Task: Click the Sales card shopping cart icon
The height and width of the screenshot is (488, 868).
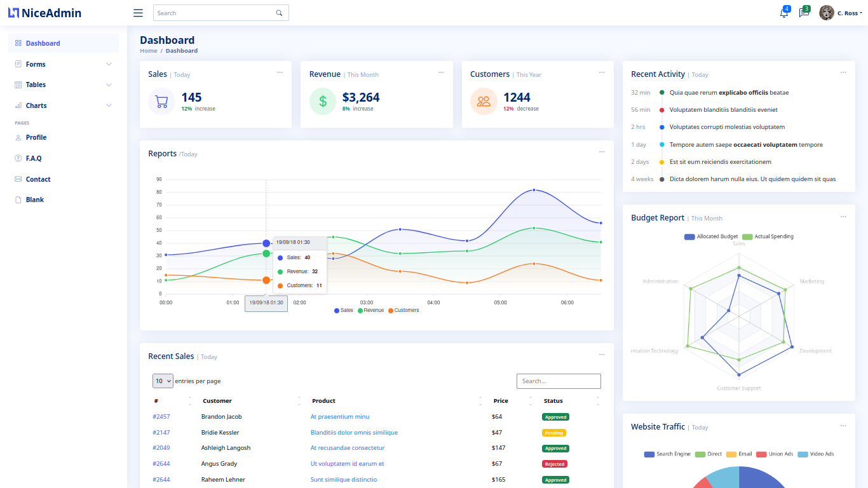Action: (161, 101)
